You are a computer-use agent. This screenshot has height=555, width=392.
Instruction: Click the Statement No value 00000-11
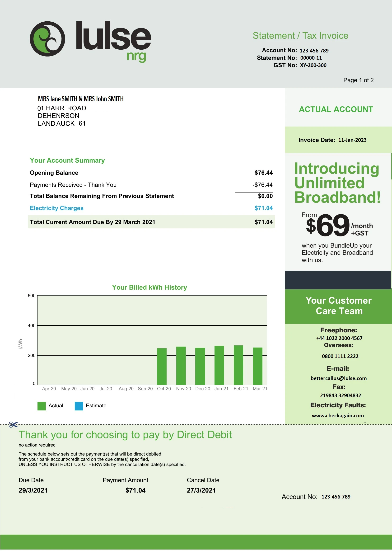point(311,58)
